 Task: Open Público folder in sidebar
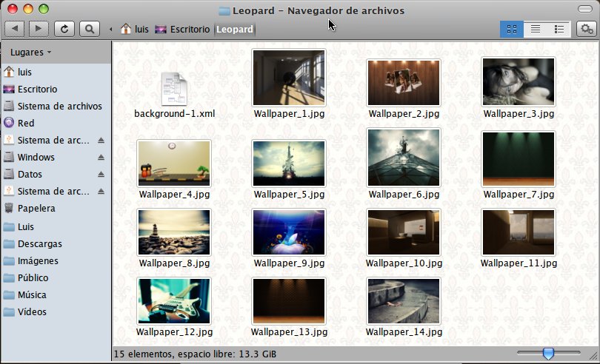(x=56, y=277)
